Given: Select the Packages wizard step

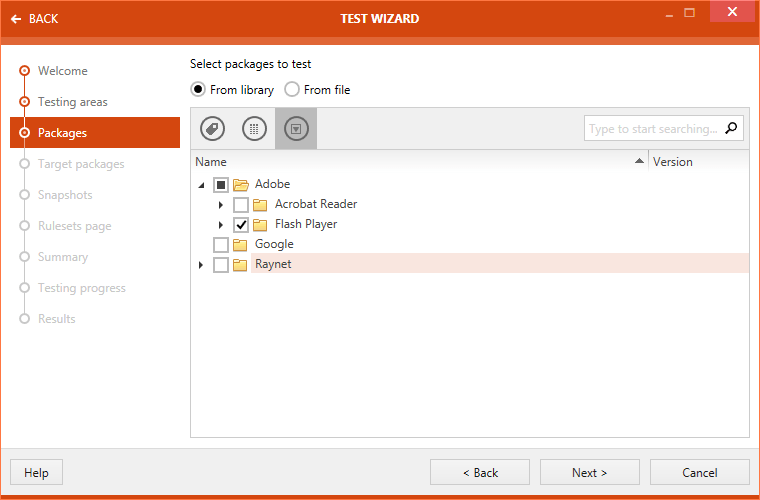Looking at the screenshot, I should click(95, 132).
